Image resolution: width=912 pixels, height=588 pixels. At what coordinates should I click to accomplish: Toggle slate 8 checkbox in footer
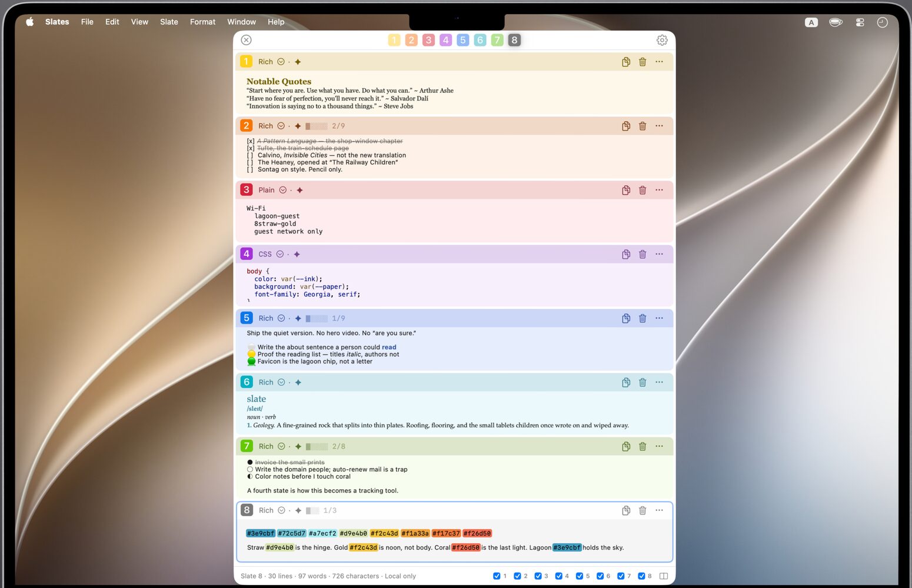[641, 576]
